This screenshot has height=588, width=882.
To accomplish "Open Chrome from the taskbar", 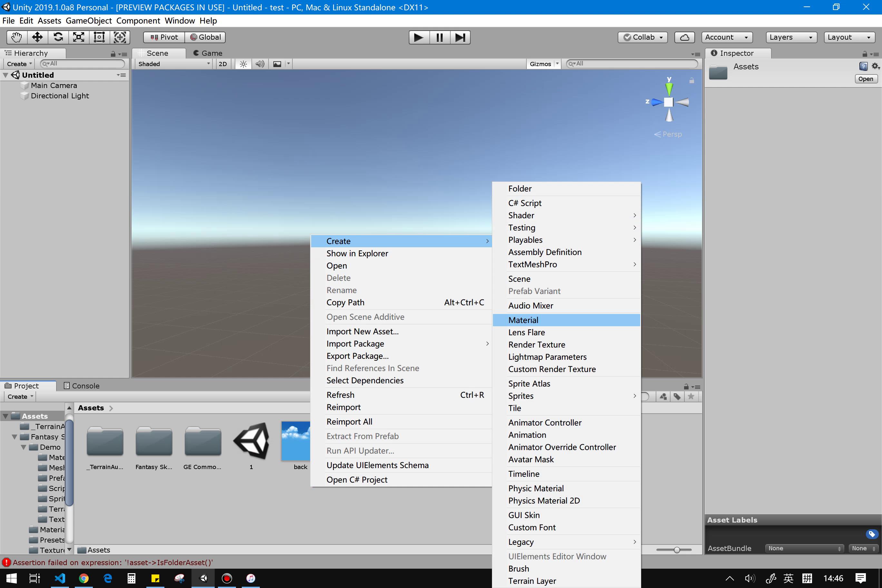I will point(83,578).
